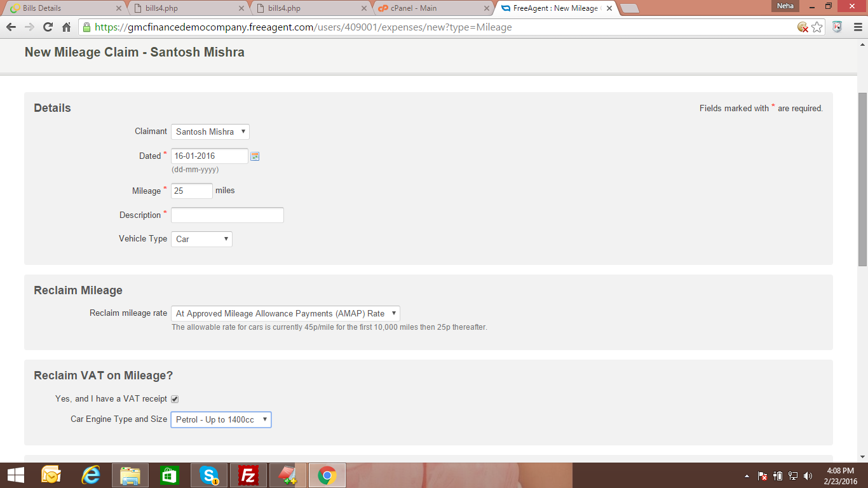Image resolution: width=868 pixels, height=488 pixels.
Task: Expand Car Engine Type and Size dropdown
Action: pyautogui.click(x=220, y=419)
